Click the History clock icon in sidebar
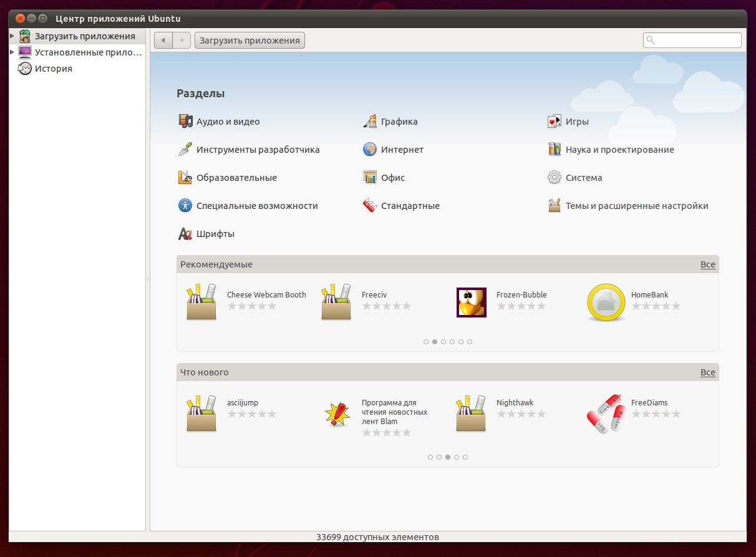756x557 pixels. [25, 69]
